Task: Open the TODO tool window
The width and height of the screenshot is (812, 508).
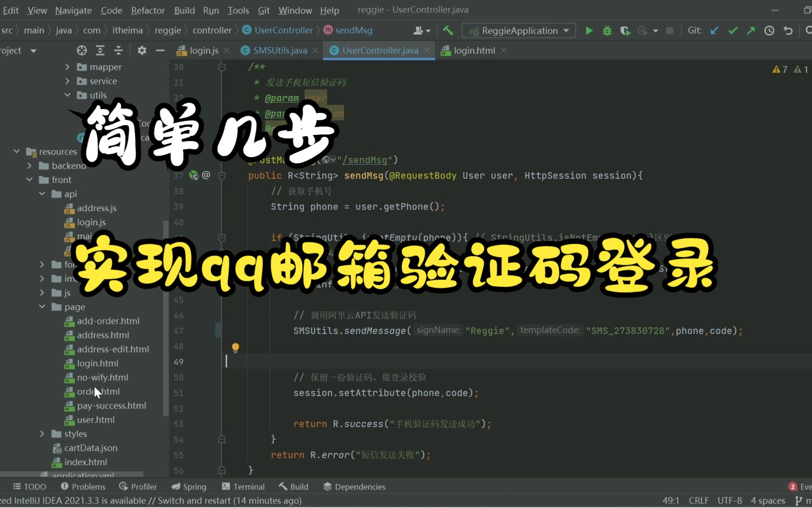Action: click(29, 487)
